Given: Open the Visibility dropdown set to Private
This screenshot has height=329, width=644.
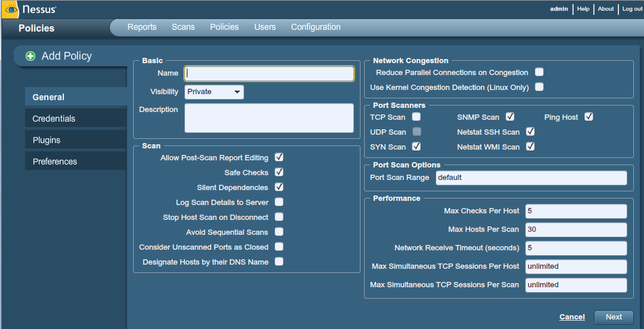Looking at the screenshot, I should point(214,92).
